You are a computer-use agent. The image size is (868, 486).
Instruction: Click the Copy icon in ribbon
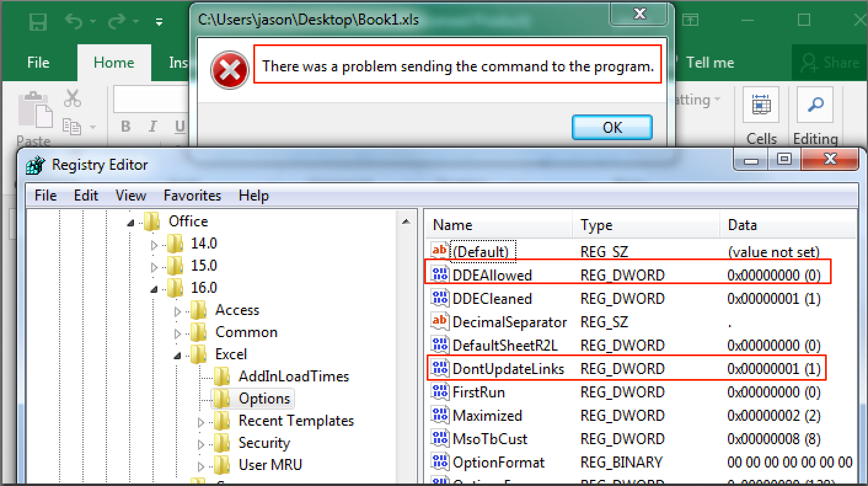73,127
